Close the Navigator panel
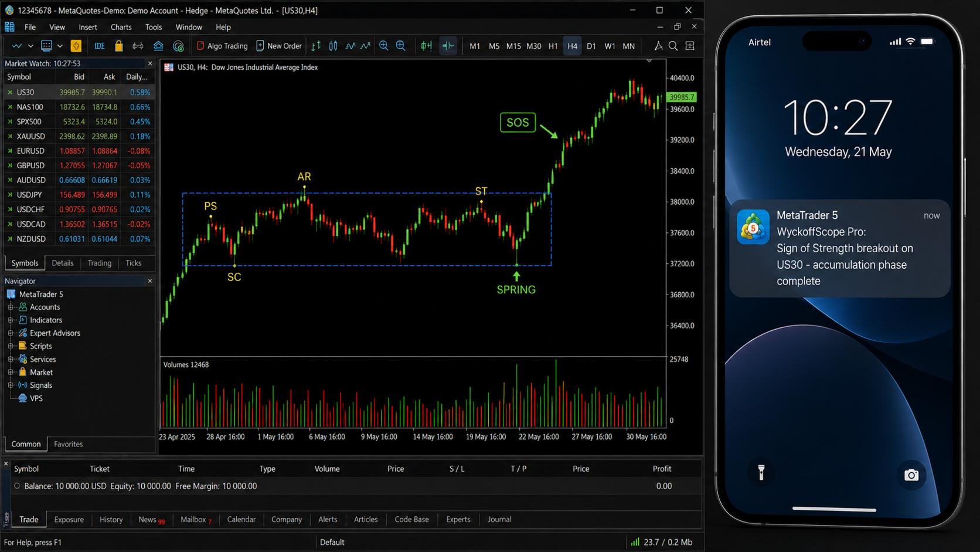 click(x=149, y=281)
